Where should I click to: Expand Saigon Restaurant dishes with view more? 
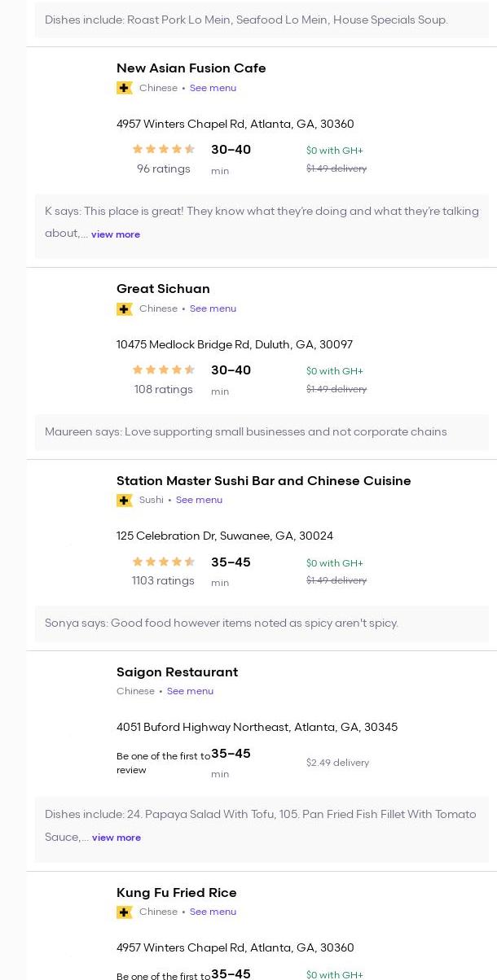point(117,838)
